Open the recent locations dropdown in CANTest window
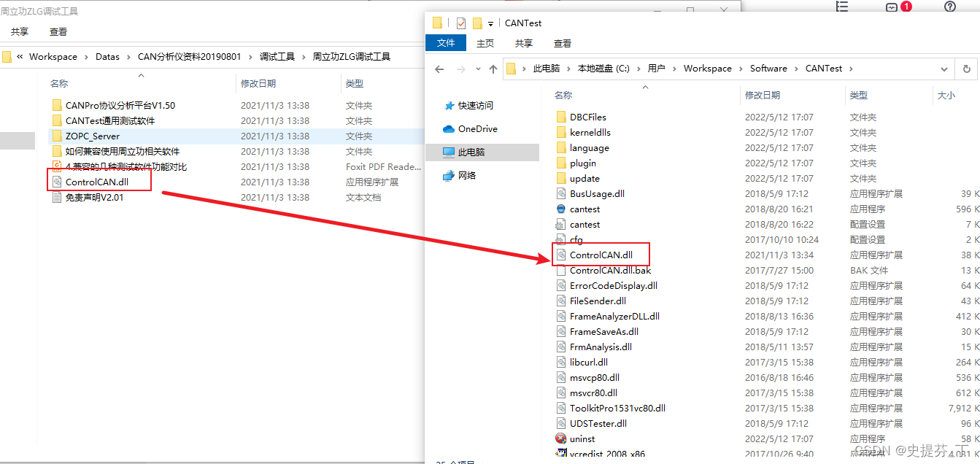 click(x=478, y=69)
